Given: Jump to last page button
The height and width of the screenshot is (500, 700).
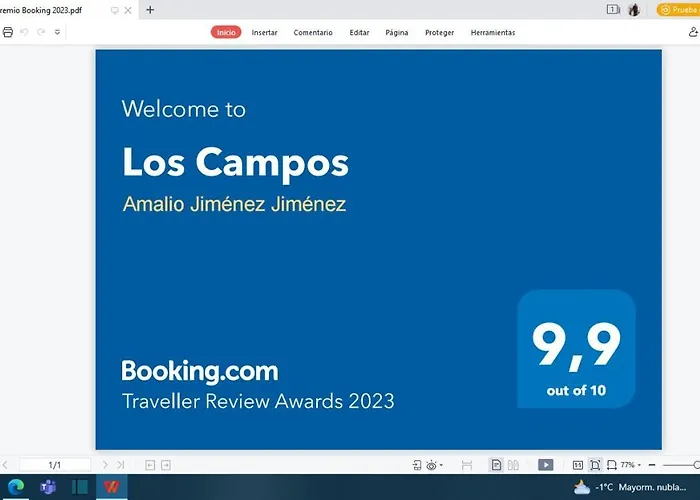Looking at the screenshot, I should pos(120,465).
